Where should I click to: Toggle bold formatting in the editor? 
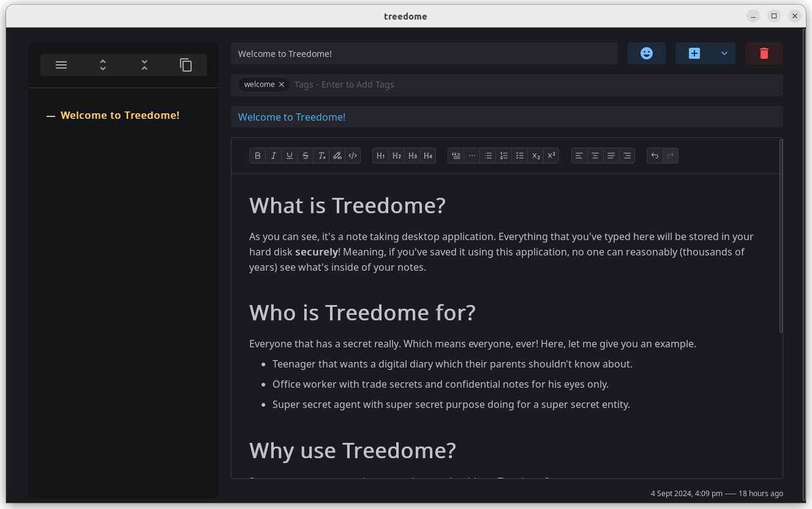click(258, 156)
